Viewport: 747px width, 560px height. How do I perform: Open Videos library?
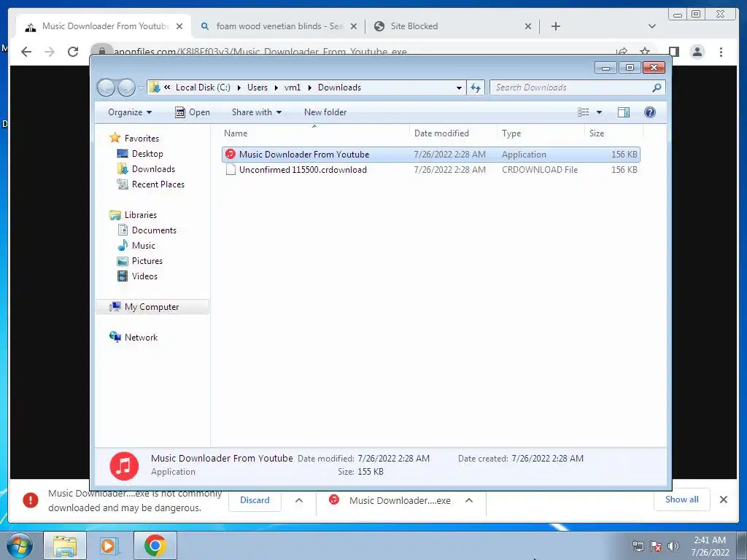[x=144, y=276]
